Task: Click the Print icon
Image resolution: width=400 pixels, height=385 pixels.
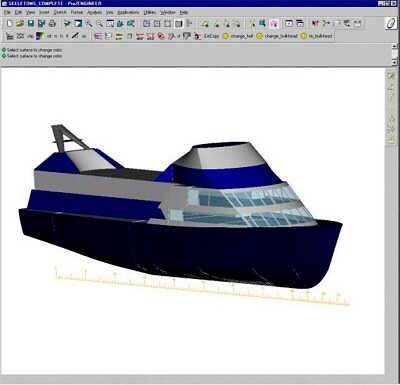Action: click(52, 24)
